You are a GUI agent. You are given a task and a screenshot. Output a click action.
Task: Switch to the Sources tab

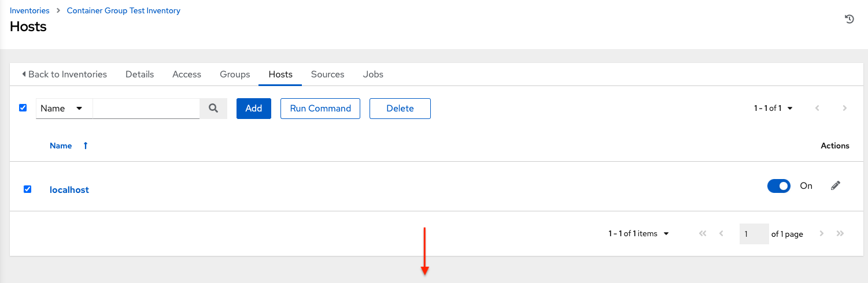click(x=327, y=75)
